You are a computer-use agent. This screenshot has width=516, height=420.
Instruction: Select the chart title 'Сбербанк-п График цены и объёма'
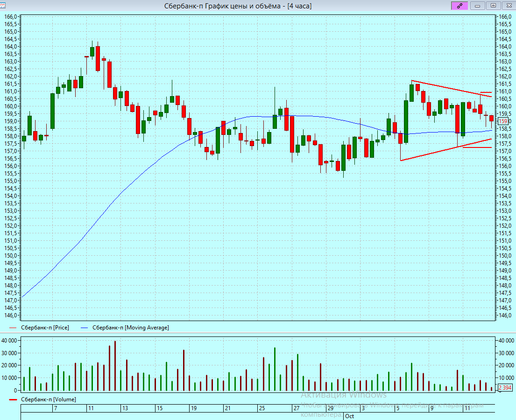[x=222, y=6]
